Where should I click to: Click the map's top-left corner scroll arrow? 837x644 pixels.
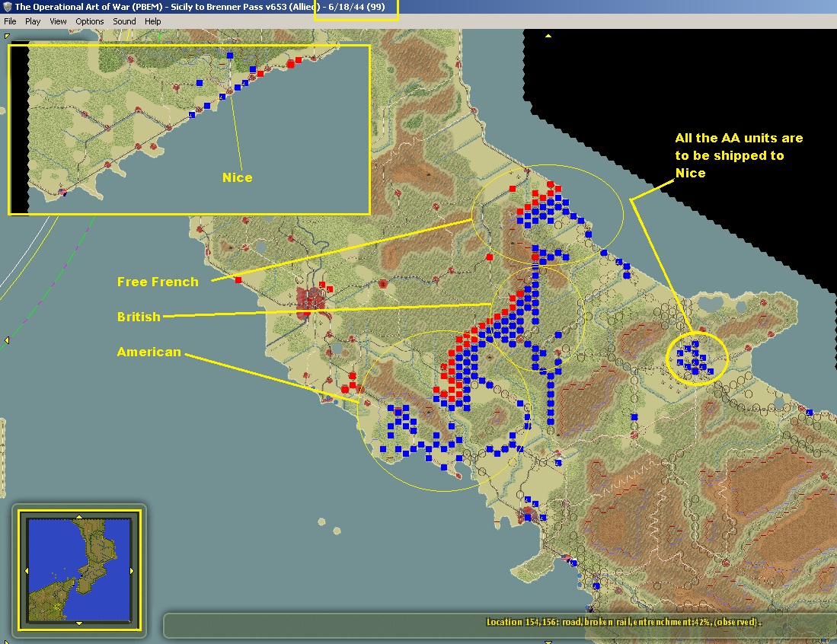pyautogui.click(x=6, y=36)
